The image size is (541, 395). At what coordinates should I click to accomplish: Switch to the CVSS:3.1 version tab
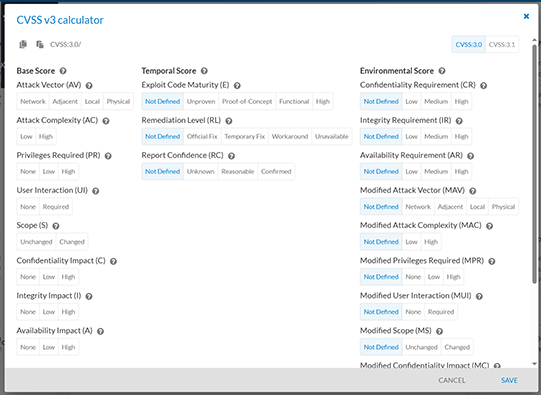pos(502,45)
